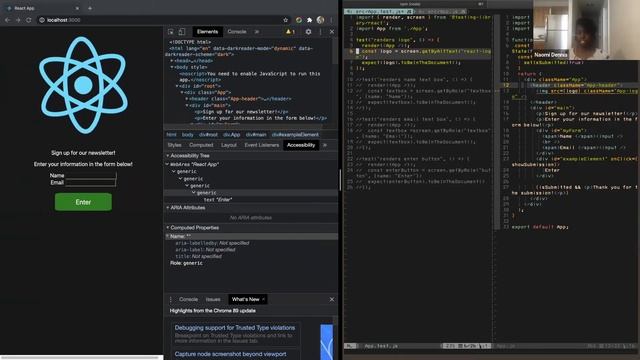Collapse the Computed Properties section

167,228
